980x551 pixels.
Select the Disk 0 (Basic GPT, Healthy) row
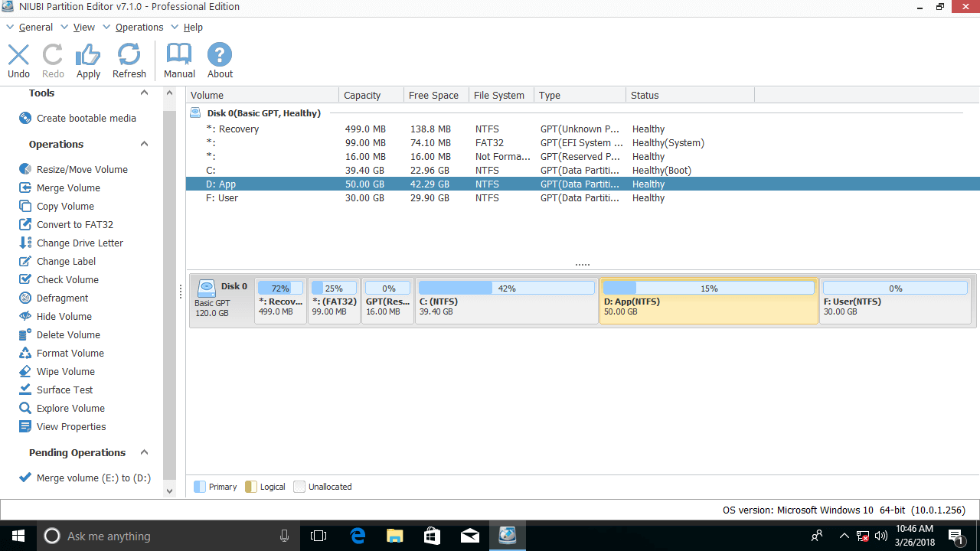pos(583,113)
